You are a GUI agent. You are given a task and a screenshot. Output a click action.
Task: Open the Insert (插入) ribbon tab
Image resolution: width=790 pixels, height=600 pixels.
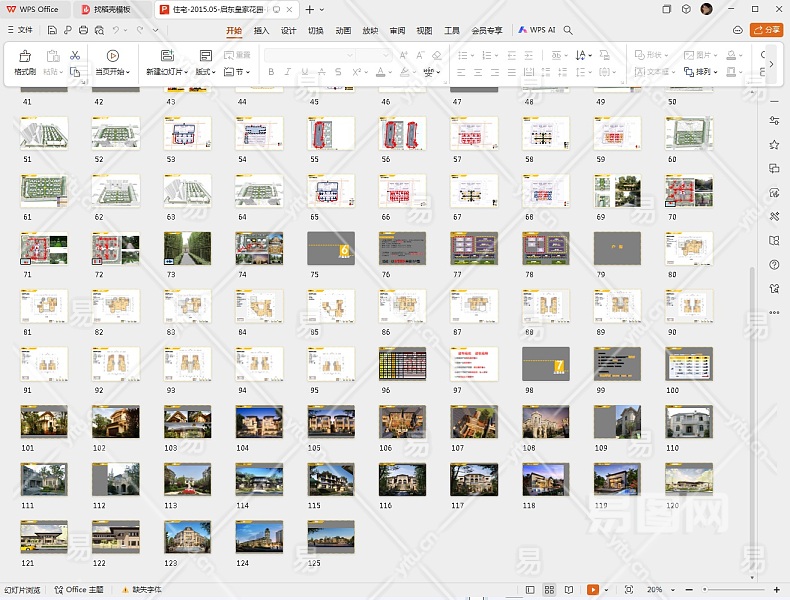pyautogui.click(x=261, y=30)
